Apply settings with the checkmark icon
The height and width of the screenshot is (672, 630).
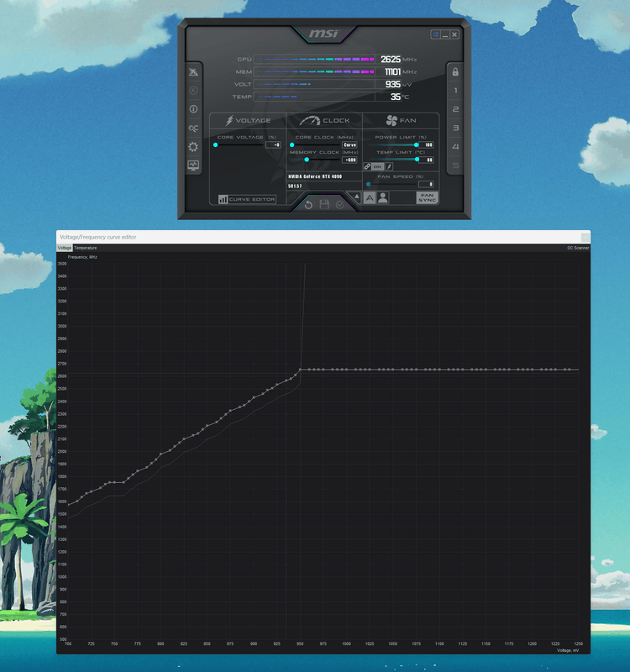(x=340, y=205)
